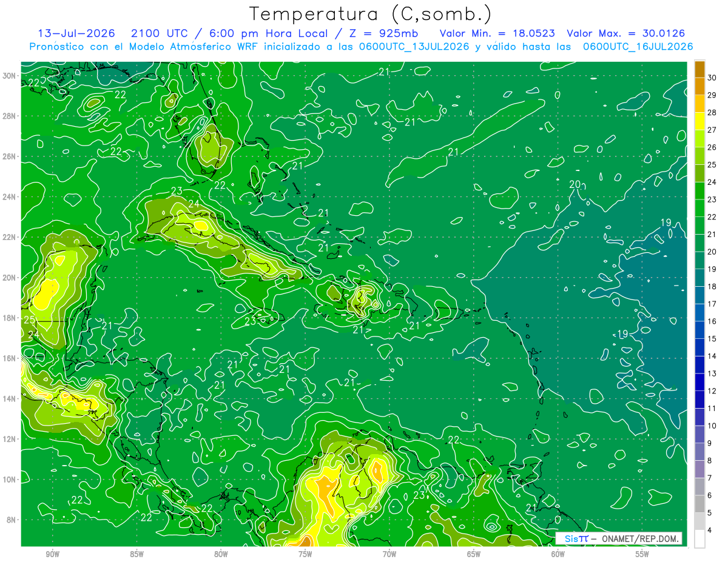Viewport: 728px width, 562px height.
Task: Click the color scale label "10"
Action: pos(712,426)
